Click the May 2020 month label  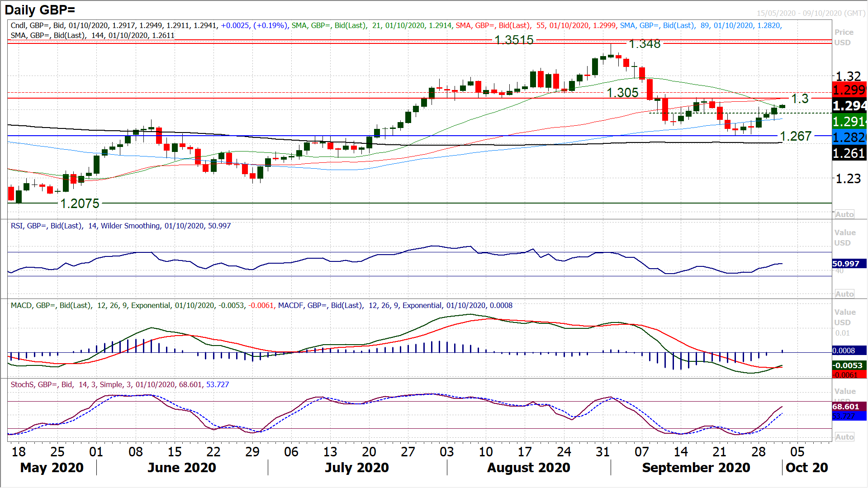(52, 468)
